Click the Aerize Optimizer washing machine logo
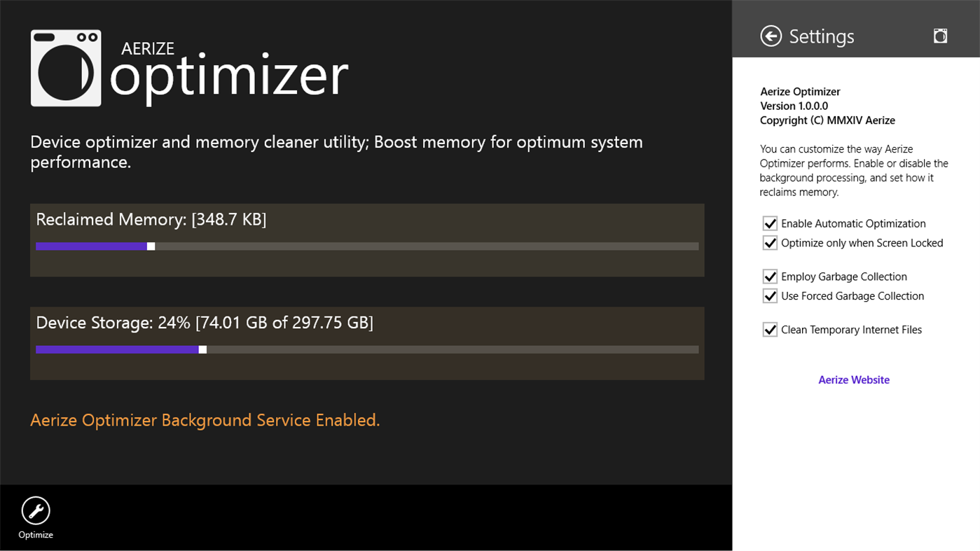The height and width of the screenshot is (551, 980). click(65, 68)
